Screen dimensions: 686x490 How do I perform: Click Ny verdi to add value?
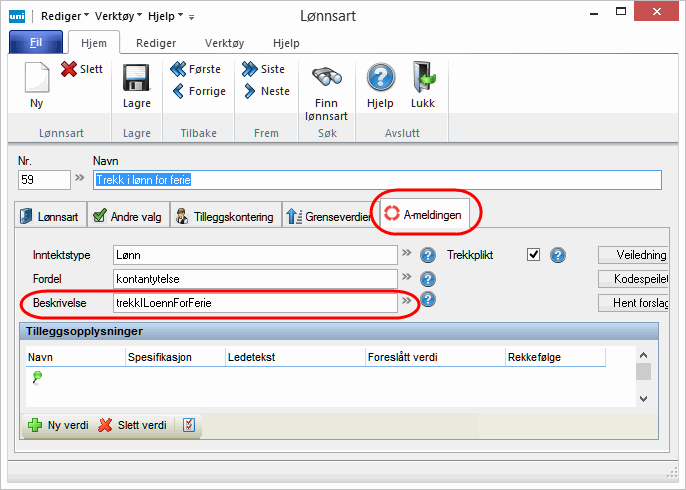[58, 425]
